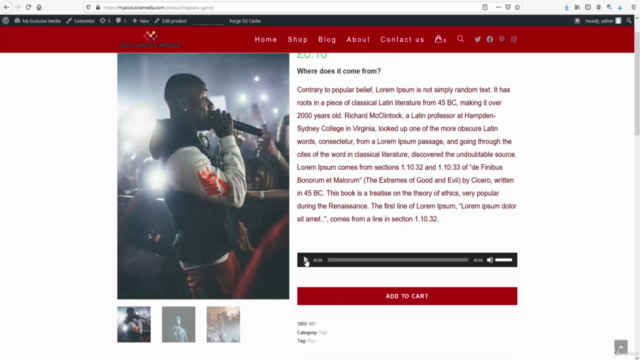Mute the audio player speaker icon
Screen dimensions: 640x360
(490, 260)
